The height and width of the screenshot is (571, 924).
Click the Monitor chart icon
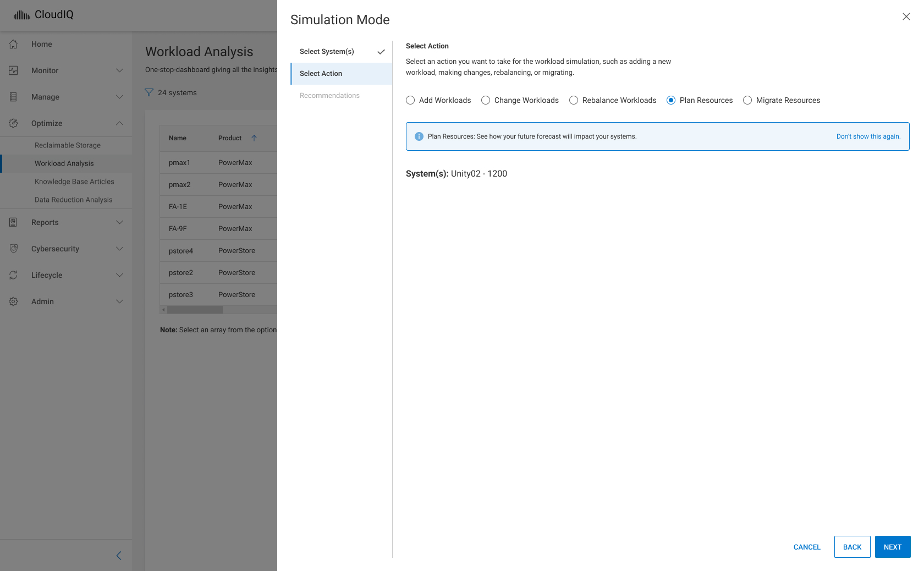coord(13,70)
